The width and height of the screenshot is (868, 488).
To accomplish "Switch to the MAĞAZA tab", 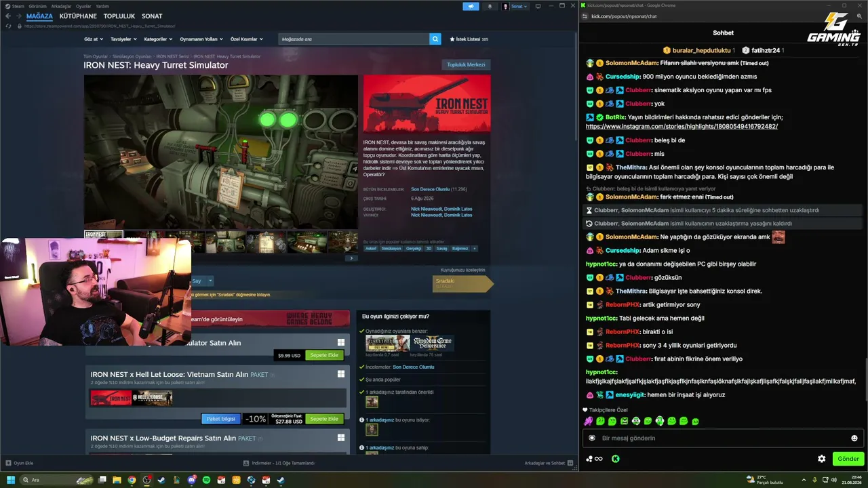I will (39, 16).
